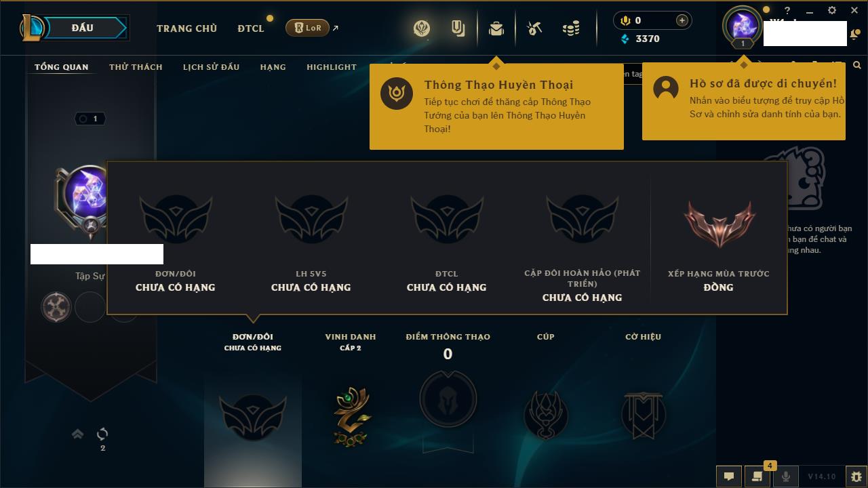This screenshot has width=868, height=488.
Task: Open the Clash trophy icon in the top bar
Action: click(422, 28)
